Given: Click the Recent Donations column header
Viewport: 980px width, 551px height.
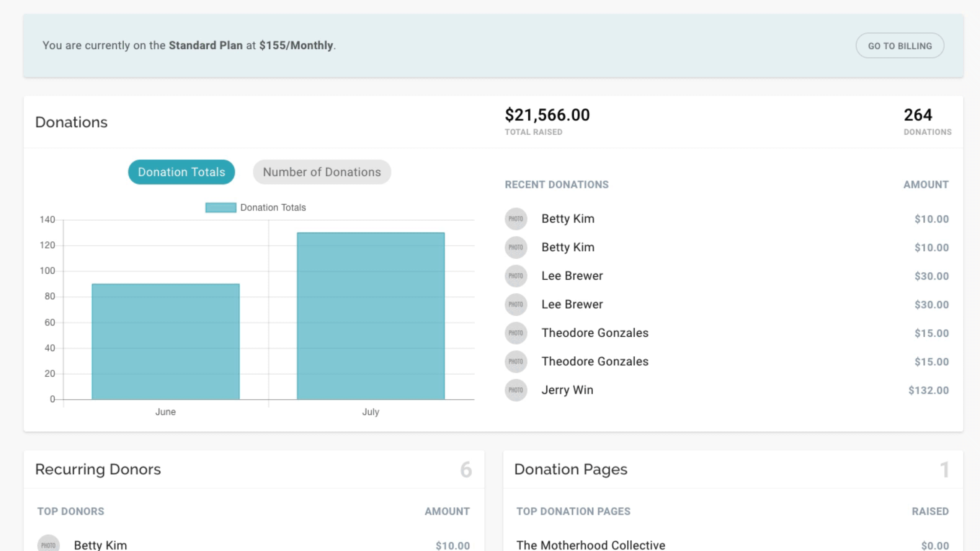Looking at the screenshot, I should [557, 184].
